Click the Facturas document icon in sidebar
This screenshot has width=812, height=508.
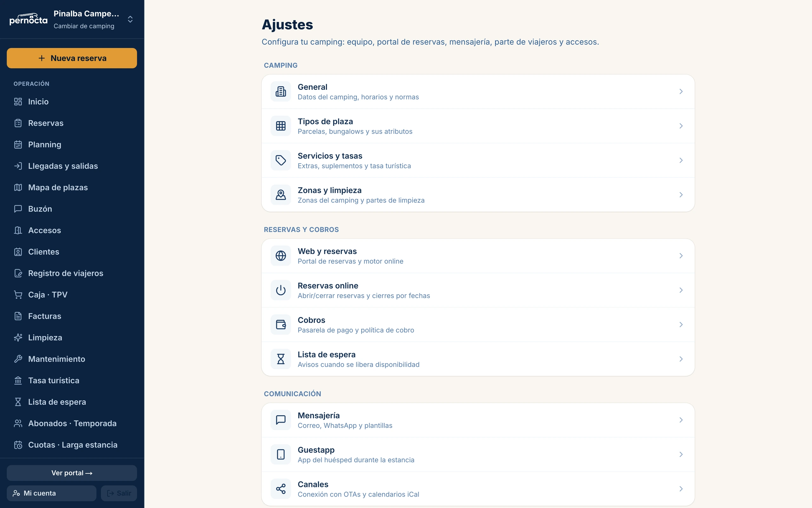[x=18, y=316]
